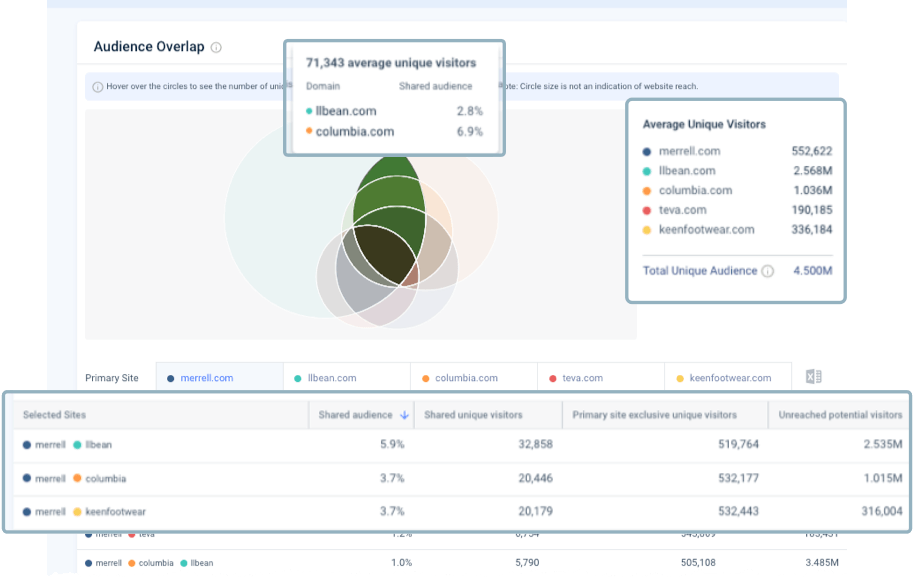Click the Audience Overlap info icon
Viewport: 914px width, 577px height.
(217, 47)
